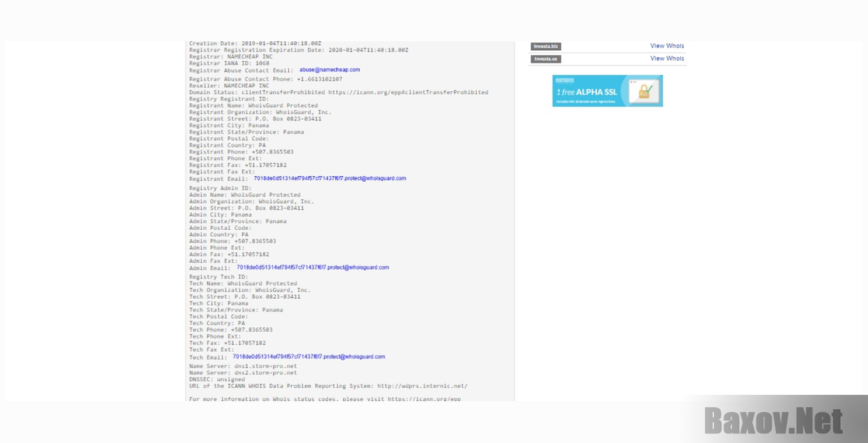Click "Registrant Country: PA"

[228, 146]
